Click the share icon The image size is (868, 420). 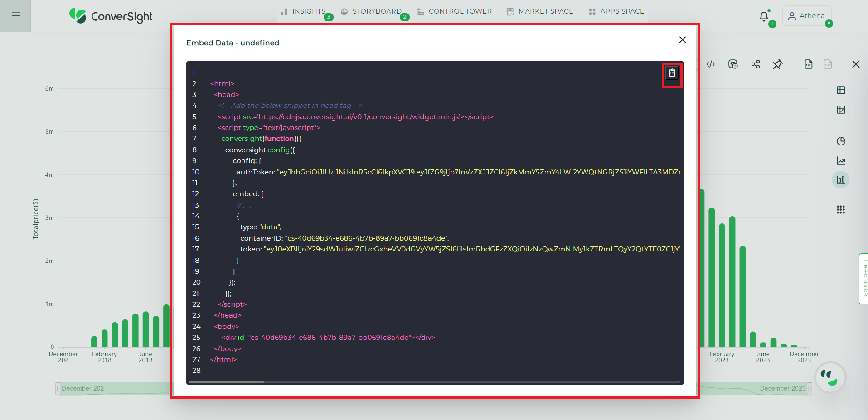click(x=756, y=64)
